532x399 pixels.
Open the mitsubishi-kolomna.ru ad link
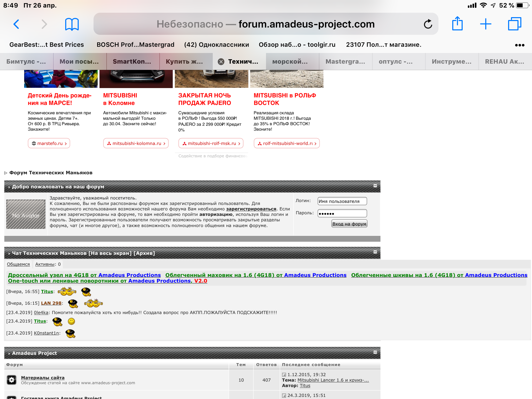(136, 143)
